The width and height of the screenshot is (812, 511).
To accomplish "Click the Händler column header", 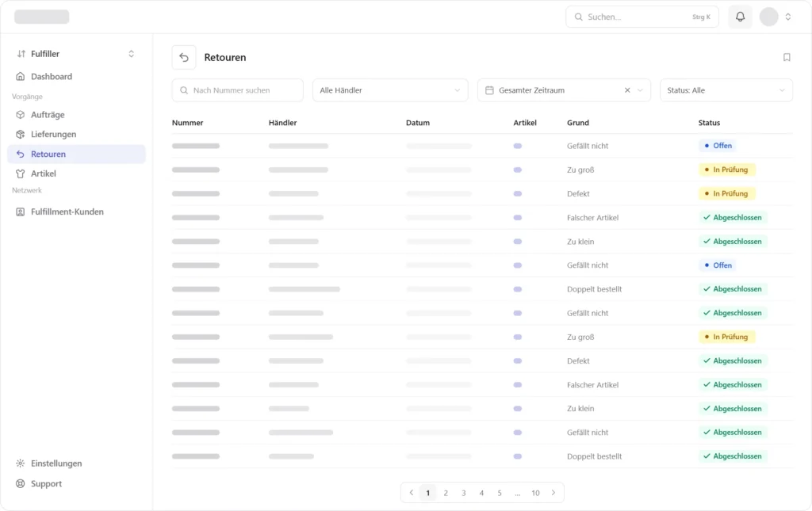I will click(283, 123).
